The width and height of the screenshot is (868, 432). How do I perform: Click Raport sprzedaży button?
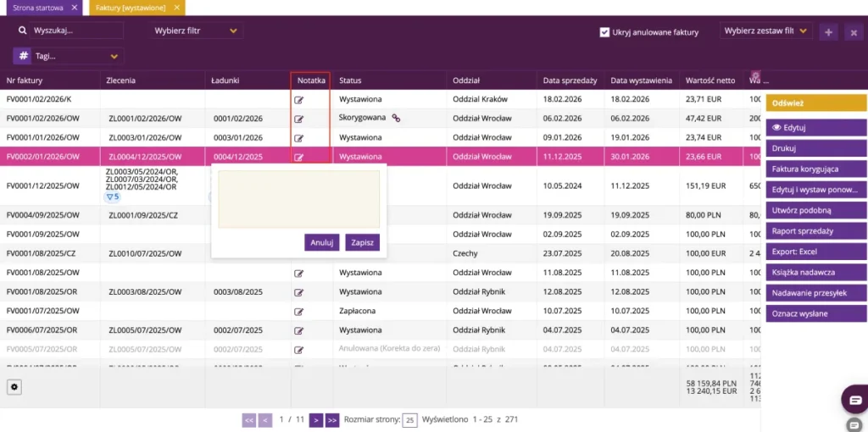click(x=816, y=231)
